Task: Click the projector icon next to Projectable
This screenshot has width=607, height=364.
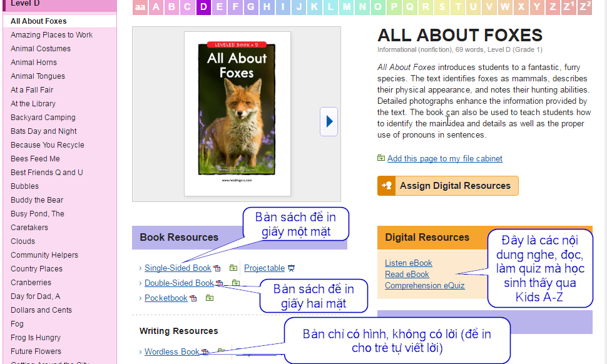Action: [x=291, y=268]
